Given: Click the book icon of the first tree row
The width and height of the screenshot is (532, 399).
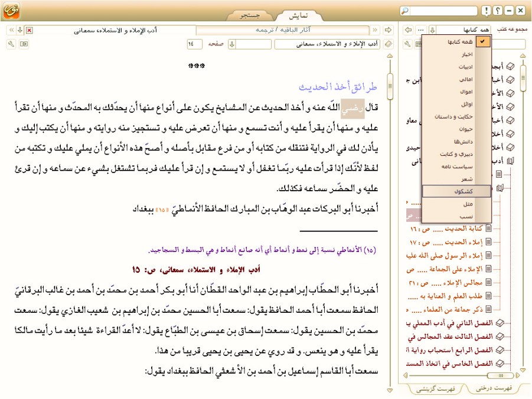Looking at the screenshot, I should pos(510,66).
